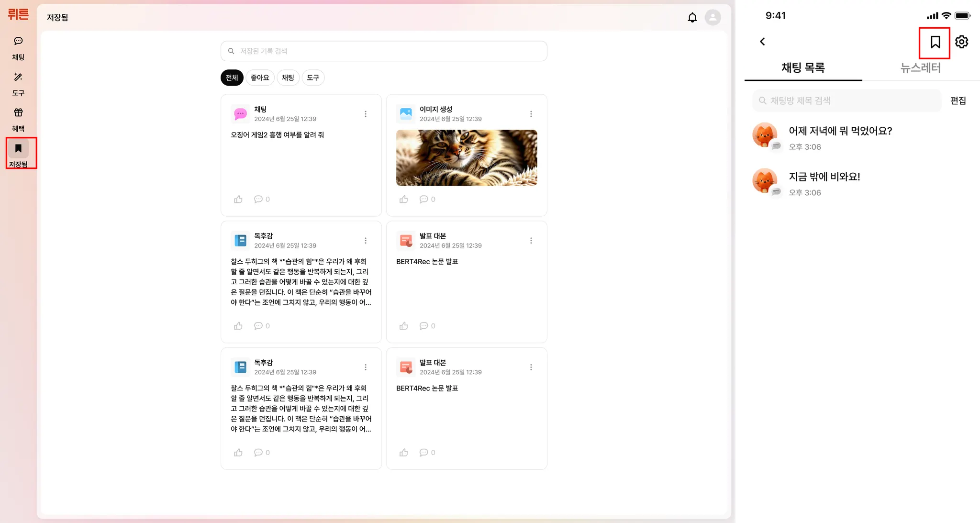The height and width of the screenshot is (523, 980).
Task: Open the mobile settings gear icon
Action: pyautogui.click(x=961, y=42)
